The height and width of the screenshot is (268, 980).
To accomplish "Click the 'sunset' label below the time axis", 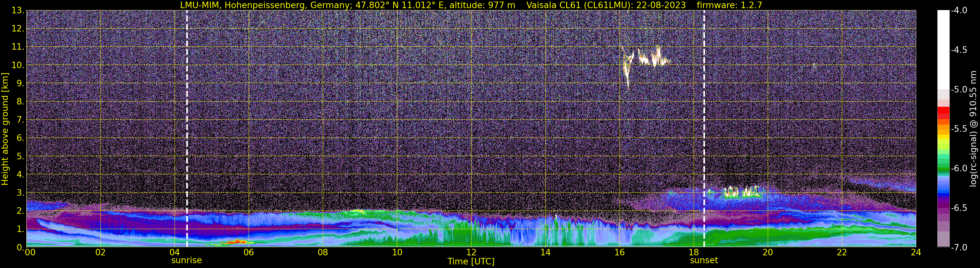I will (704, 260).
